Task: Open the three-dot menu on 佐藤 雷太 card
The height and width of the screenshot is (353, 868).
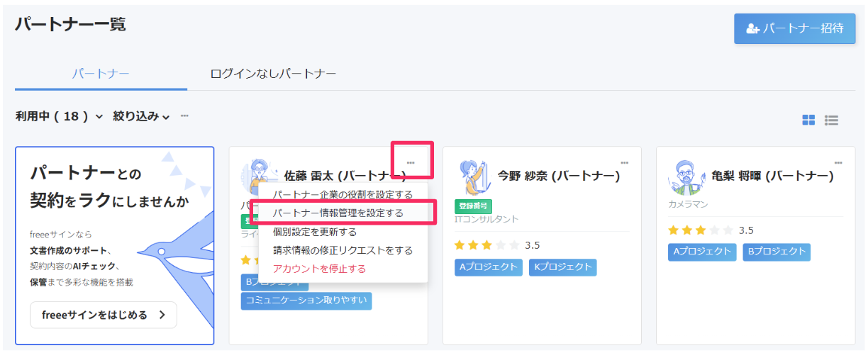Action: click(x=411, y=162)
